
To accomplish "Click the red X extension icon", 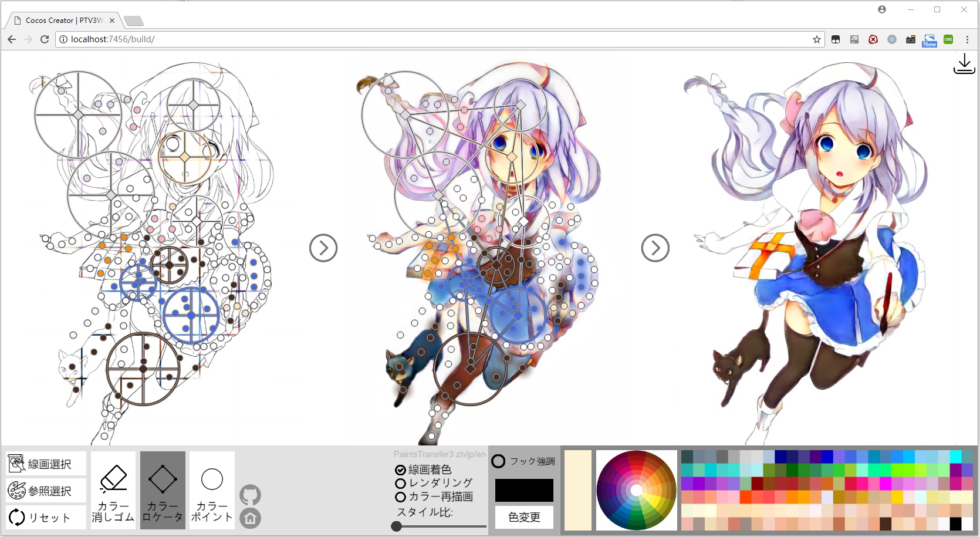I will tap(873, 39).
